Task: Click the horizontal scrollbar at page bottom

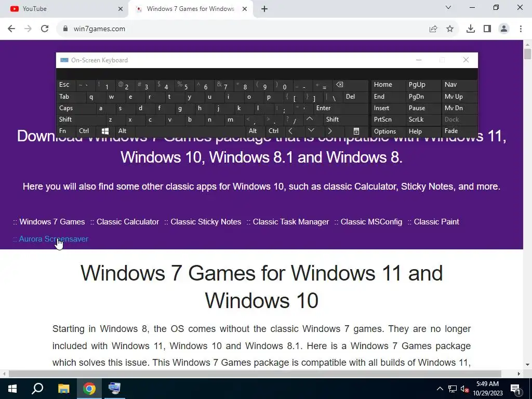Action: tap(255, 374)
